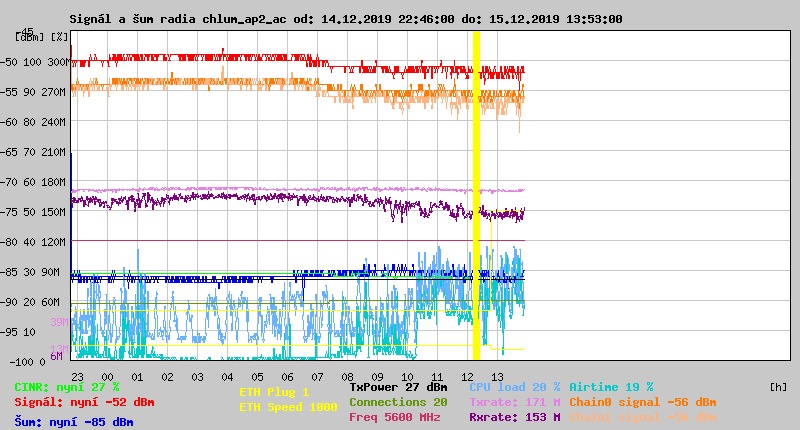
Task: Click the '-80 40 120M' y-axis label
Action: (34, 242)
